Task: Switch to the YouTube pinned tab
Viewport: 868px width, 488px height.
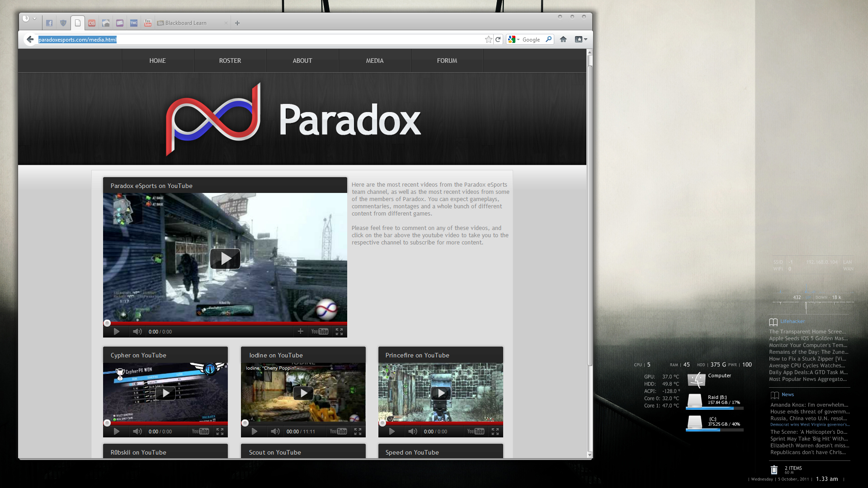Action: [148, 23]
